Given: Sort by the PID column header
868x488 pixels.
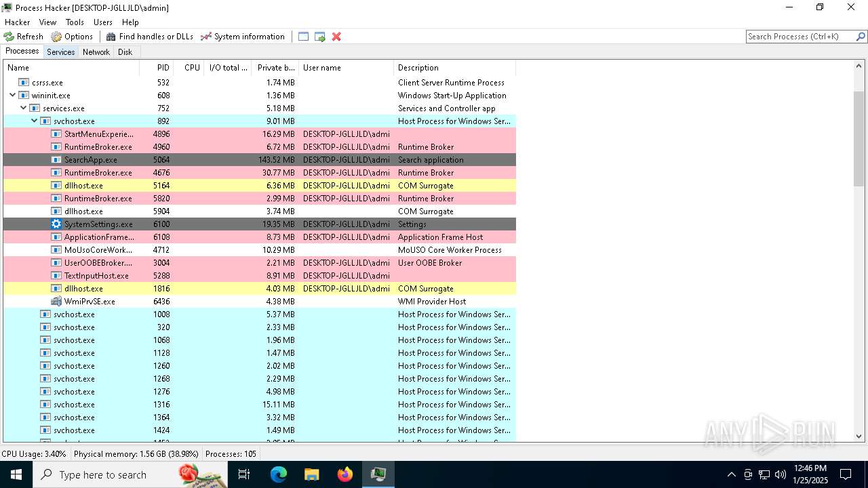Looking at the screenshot, I should click(x=157, y=68).
